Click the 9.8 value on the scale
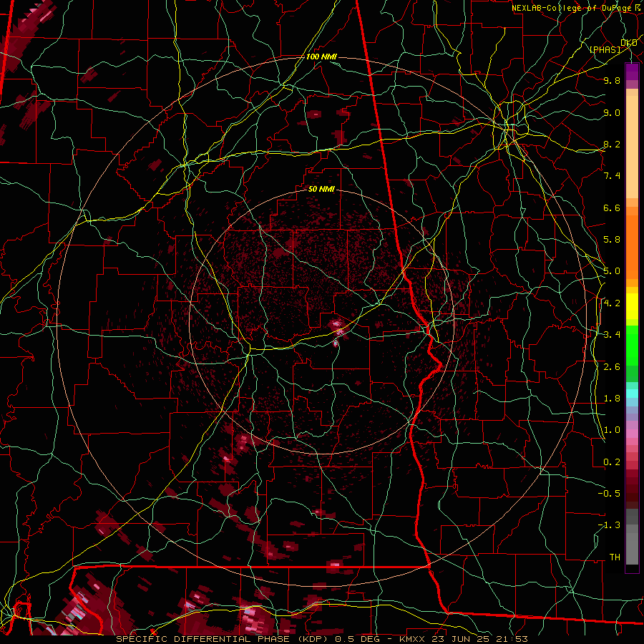Image resolution: width=644 pixels, height=644 pixels. [x=612, y=81]
